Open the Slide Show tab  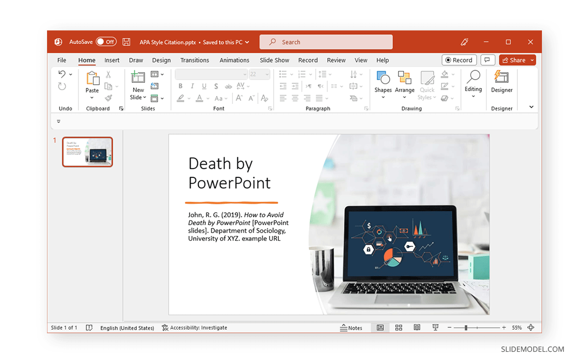[x=274, y=60]
